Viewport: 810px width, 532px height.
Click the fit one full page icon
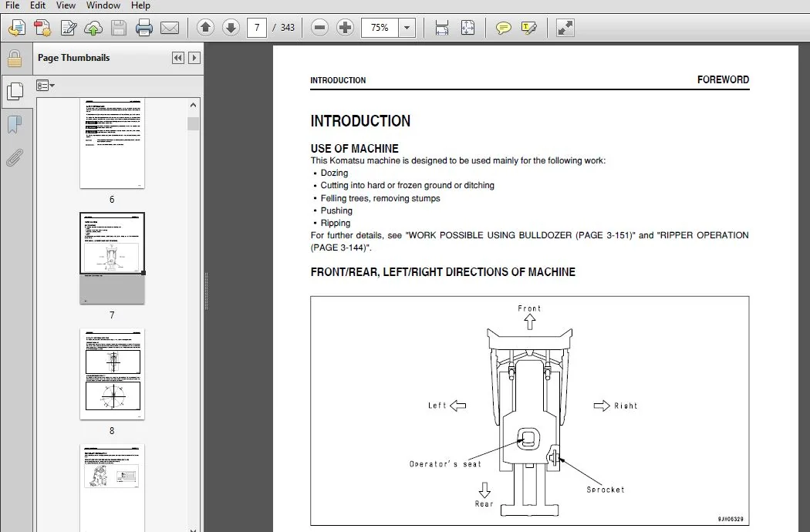tap(467, 28)
